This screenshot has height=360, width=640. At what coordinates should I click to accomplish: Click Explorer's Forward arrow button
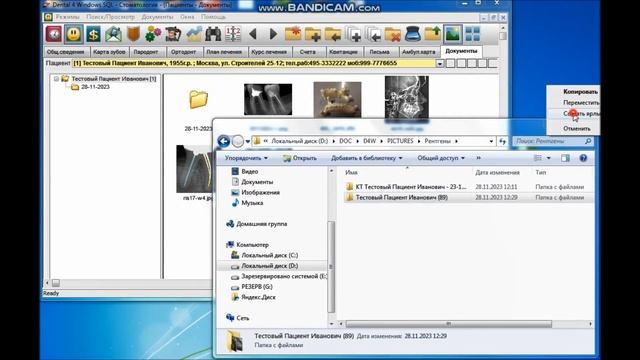(238, 141)
